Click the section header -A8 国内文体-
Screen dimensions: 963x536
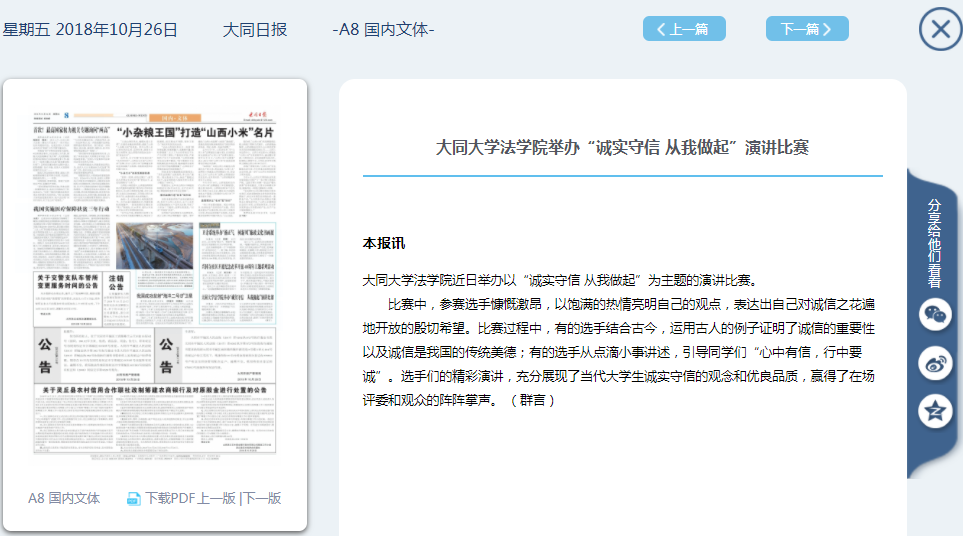[x=383, y=29]
